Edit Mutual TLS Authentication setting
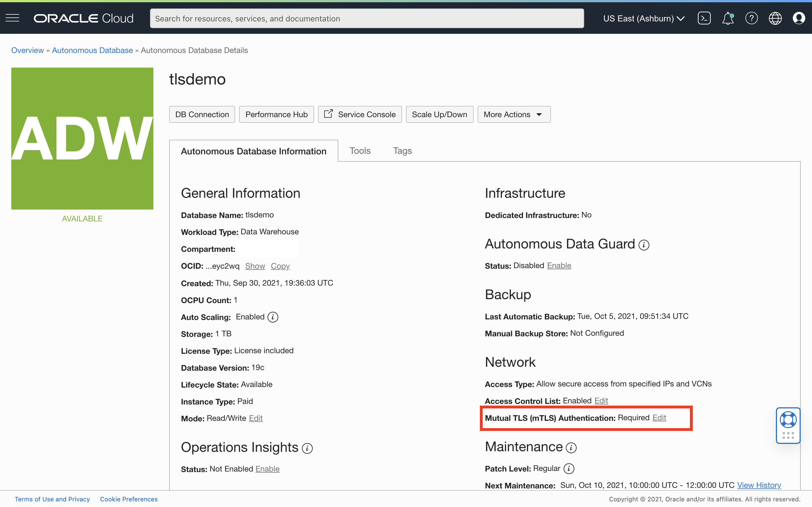 point(659,418)
